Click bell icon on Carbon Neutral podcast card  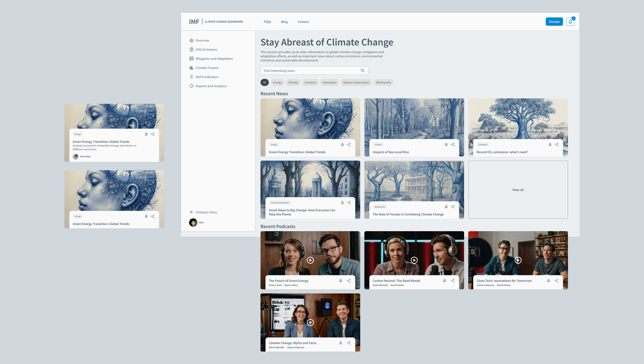[x=444, y=281]
